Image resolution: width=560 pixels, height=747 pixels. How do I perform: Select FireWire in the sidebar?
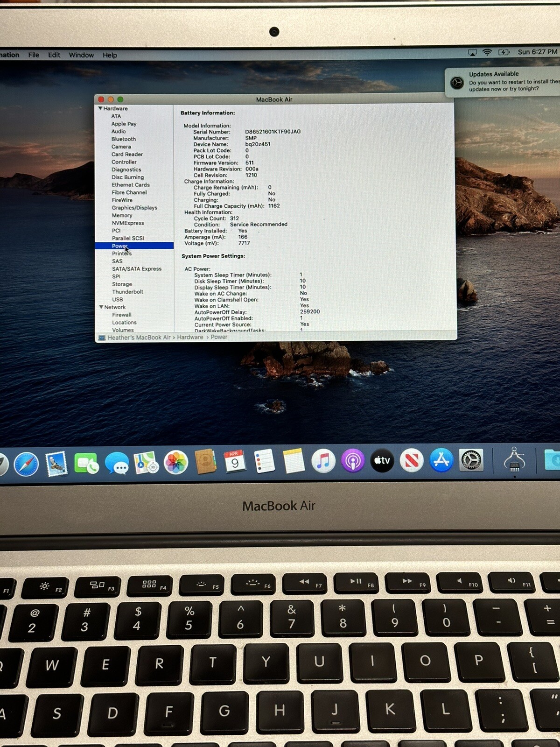(122, 200)
